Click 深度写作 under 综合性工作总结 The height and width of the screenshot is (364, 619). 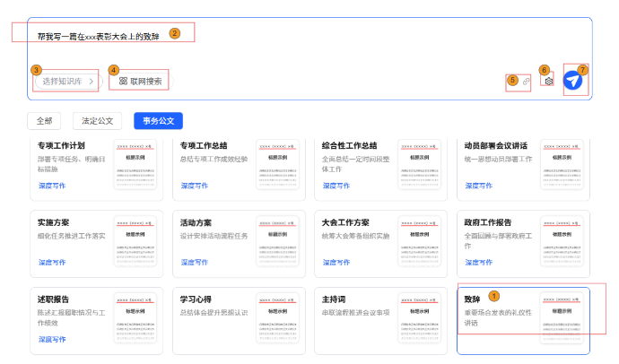336,186
